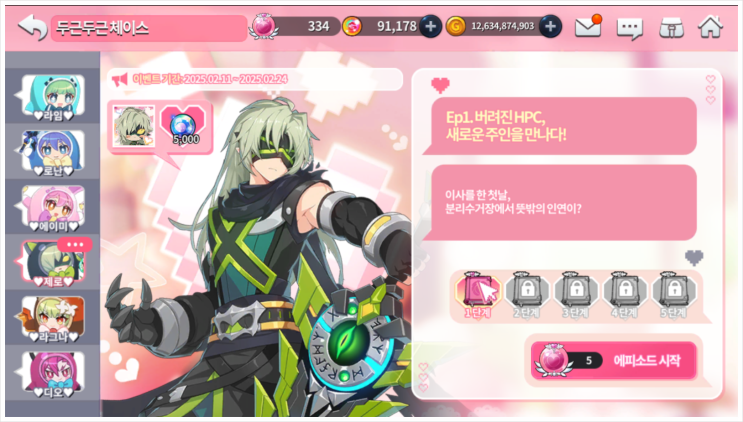This screenshot has height=422, width=743.
Task: Add more gold with plus button
Action: [x=550, y=27]
